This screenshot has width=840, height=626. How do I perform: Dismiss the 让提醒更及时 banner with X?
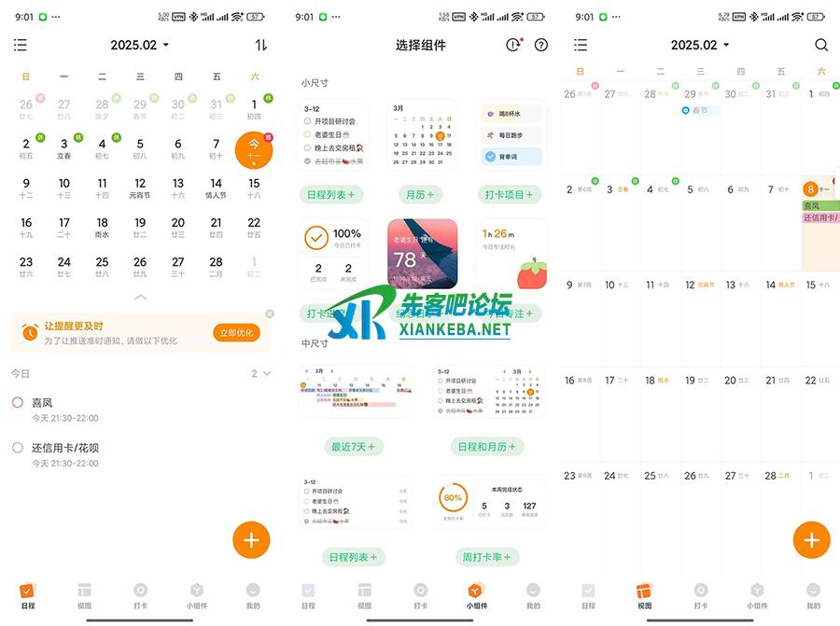tap(270, 313)
